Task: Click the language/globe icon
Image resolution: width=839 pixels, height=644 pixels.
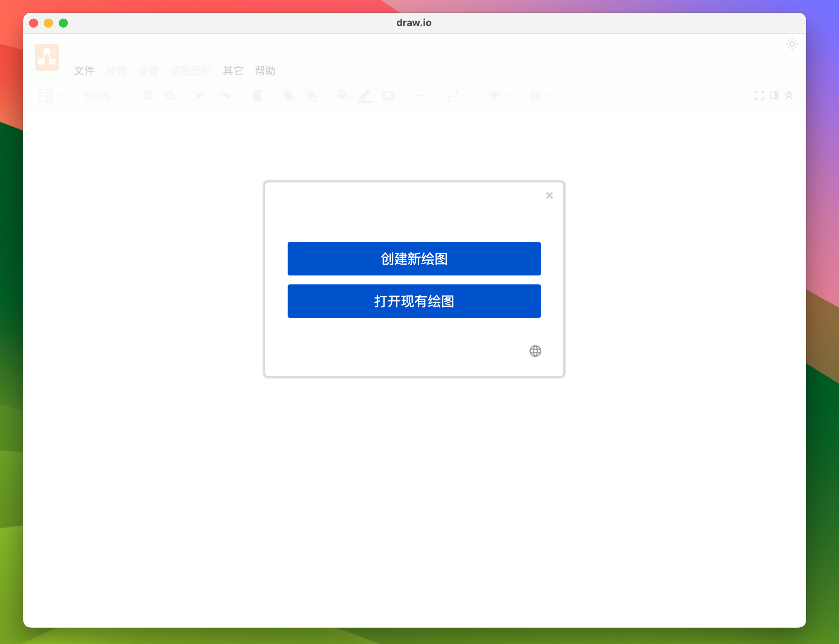Action: click(535, 350)
